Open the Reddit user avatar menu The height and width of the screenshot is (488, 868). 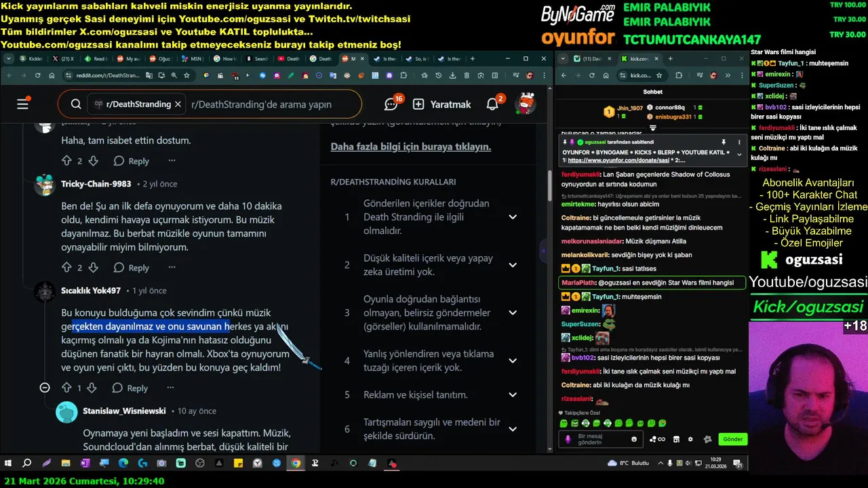[x=525, y=104]
